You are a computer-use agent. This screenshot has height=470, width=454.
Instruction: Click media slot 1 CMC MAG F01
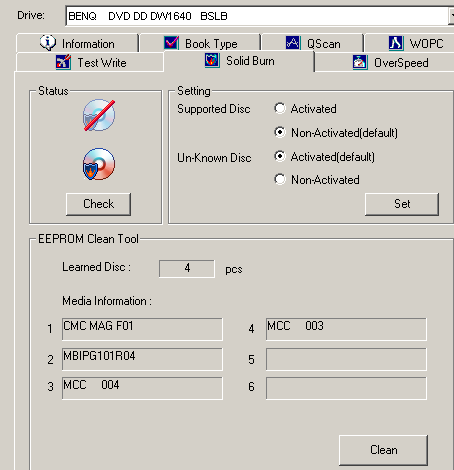tap(142, 329)
